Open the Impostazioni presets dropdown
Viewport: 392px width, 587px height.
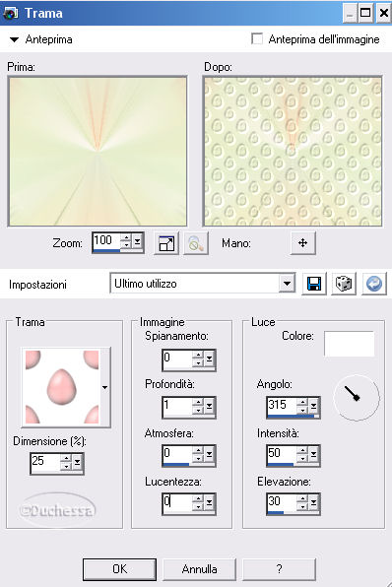287,284
